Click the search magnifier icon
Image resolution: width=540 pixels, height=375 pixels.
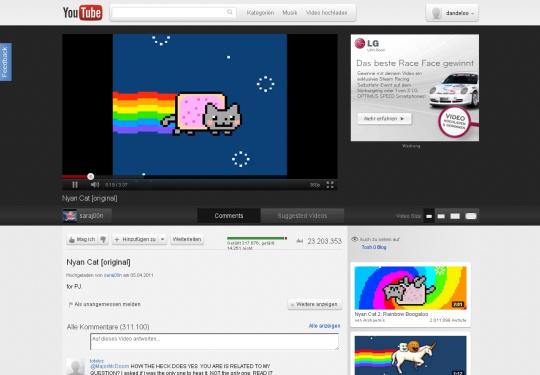click(230, 12)
